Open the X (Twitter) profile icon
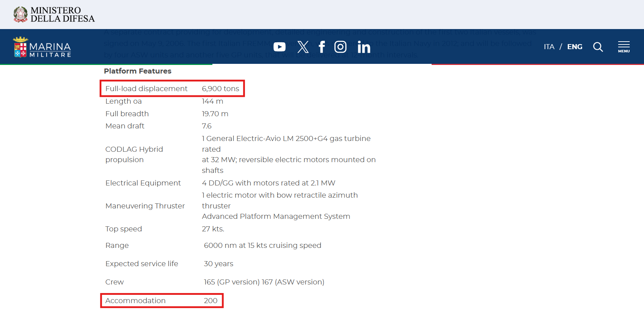 pyautogui.click(x=303, y=47)
